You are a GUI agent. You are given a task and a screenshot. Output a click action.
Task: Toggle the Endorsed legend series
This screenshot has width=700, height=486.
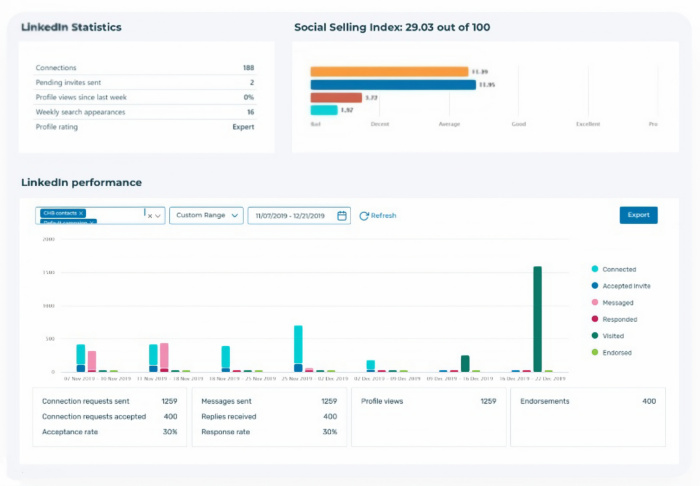[x=596, y=353]
